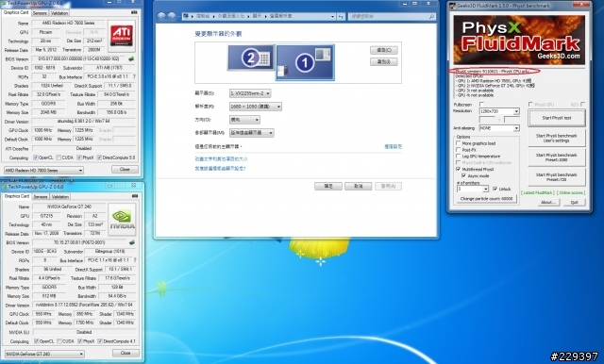Screen dimensions: 604x364
Task: Start PhysX benchmark with User's settings
Action: [557, 138]
